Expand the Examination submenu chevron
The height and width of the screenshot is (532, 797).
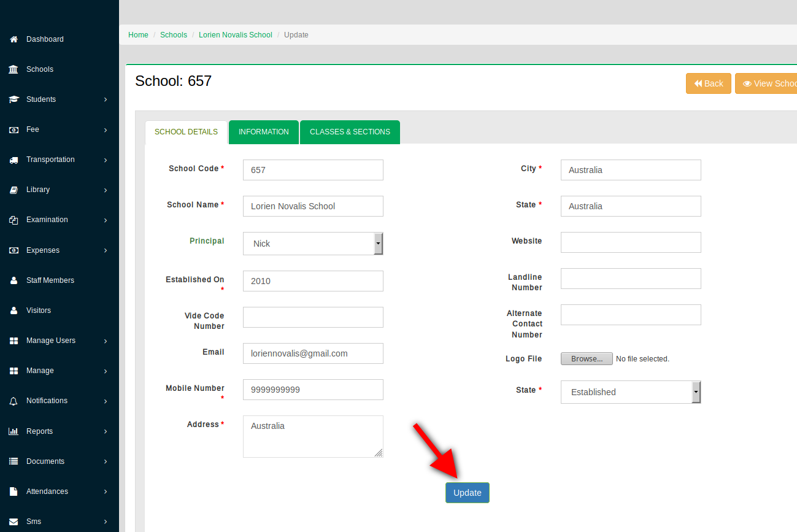tap(106, 220)
